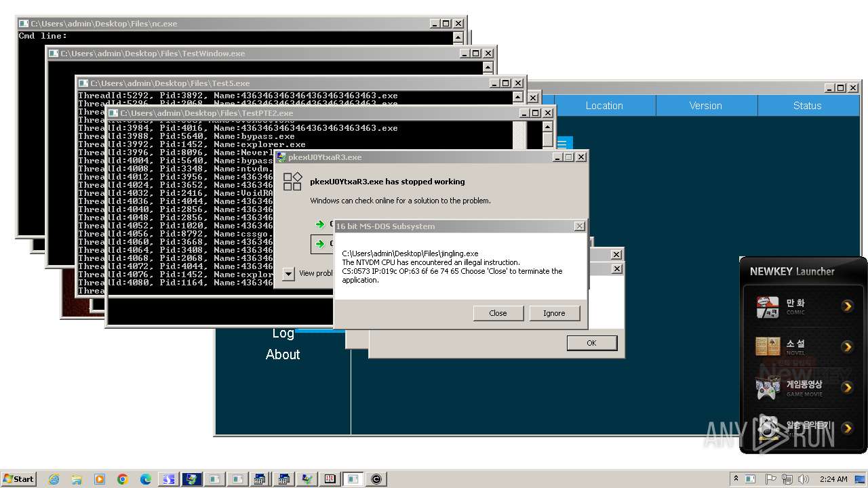868x488 pixels.
Task: Open the Novel book icon in NEWKEY
Action: click(x=768, y=347)
